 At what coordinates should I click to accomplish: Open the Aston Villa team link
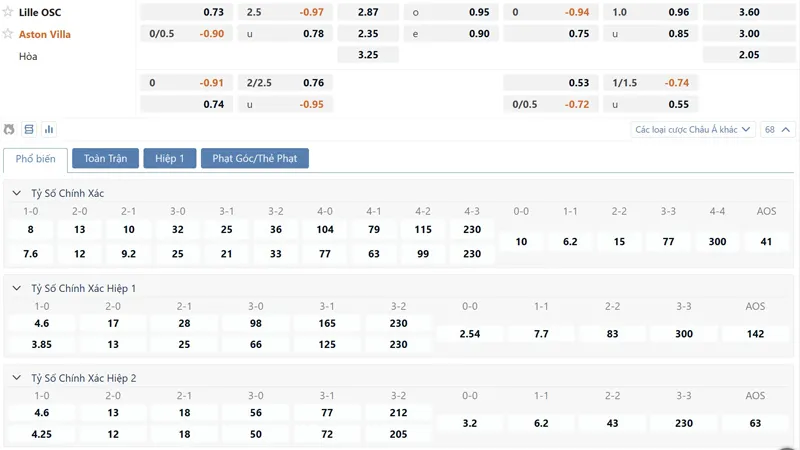coord(45,33)
